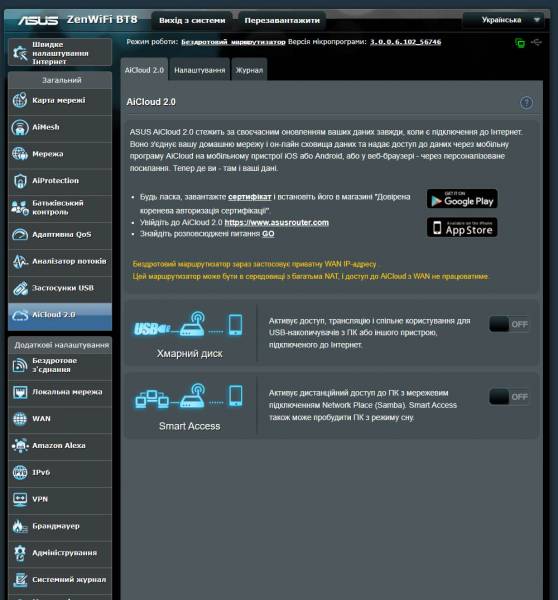Click the ASUS logo
558x600 pixels.
(38, 20)
